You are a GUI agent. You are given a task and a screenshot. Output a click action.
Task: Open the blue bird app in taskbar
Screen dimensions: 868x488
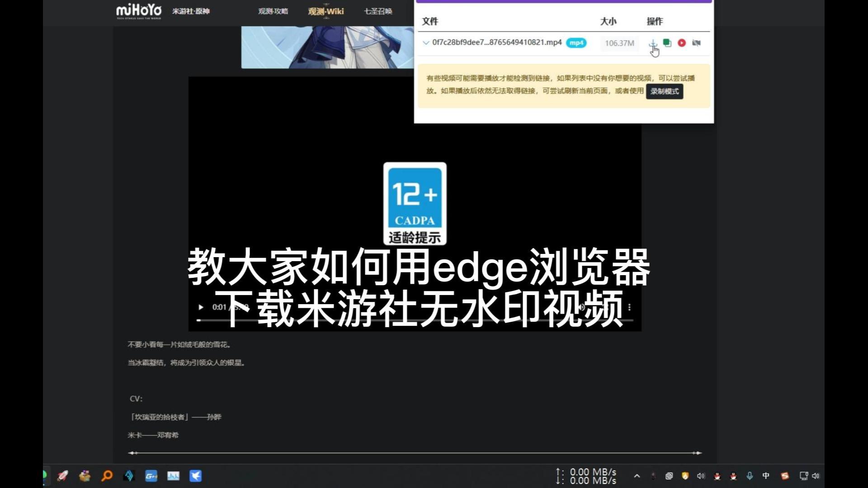195,476
